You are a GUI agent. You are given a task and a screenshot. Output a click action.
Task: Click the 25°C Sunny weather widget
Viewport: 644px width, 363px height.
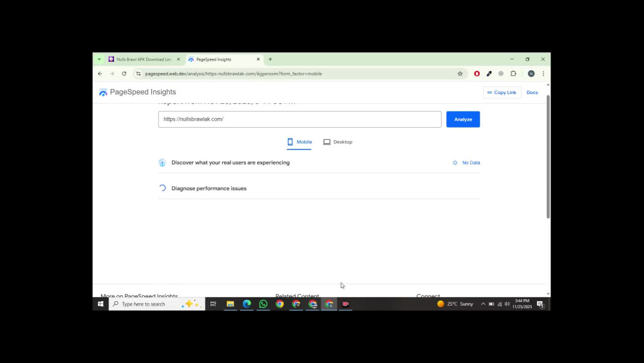[x=455, y=304]
